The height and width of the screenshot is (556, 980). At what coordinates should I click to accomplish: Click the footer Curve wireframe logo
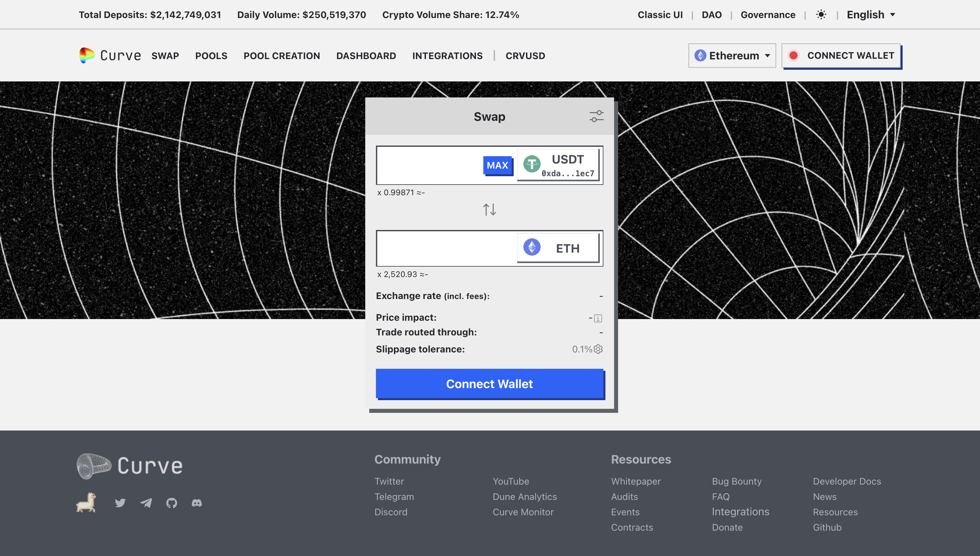pyautogui.click(x=129, y=466)
